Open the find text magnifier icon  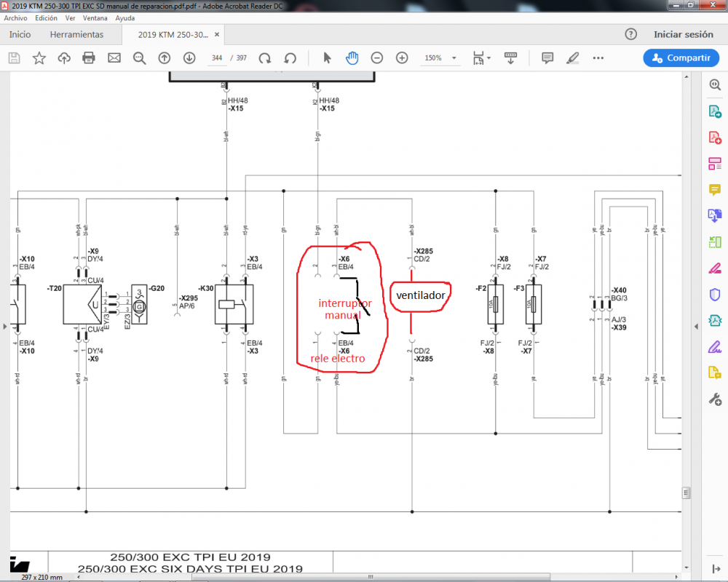[139, 58]
